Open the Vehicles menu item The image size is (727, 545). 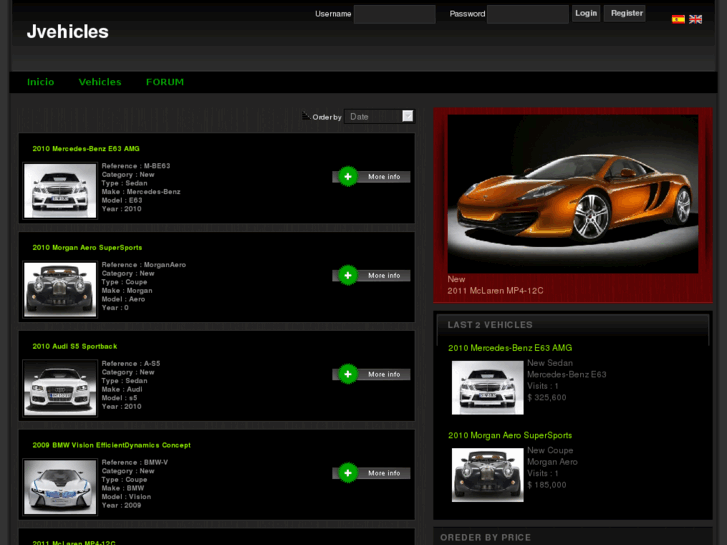[x=100, y=82]
